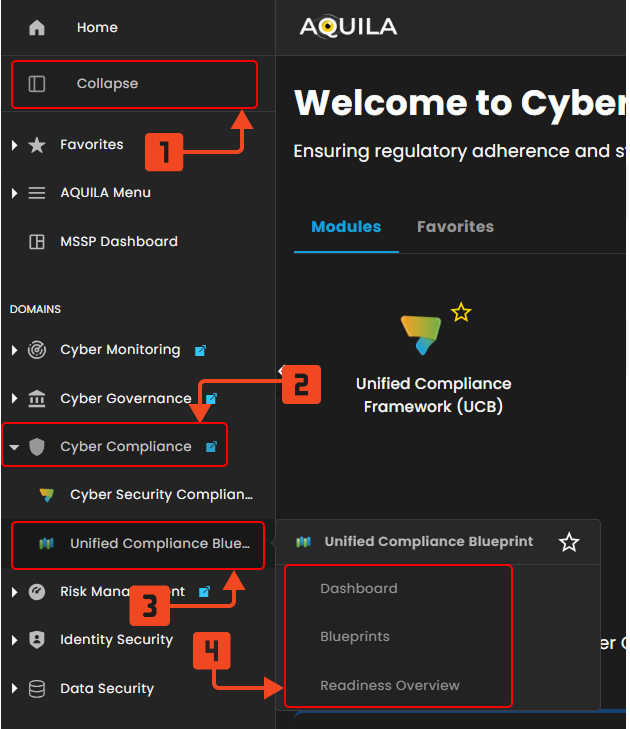Click the MSSP Dashboard layout icon

coord(37,242)
